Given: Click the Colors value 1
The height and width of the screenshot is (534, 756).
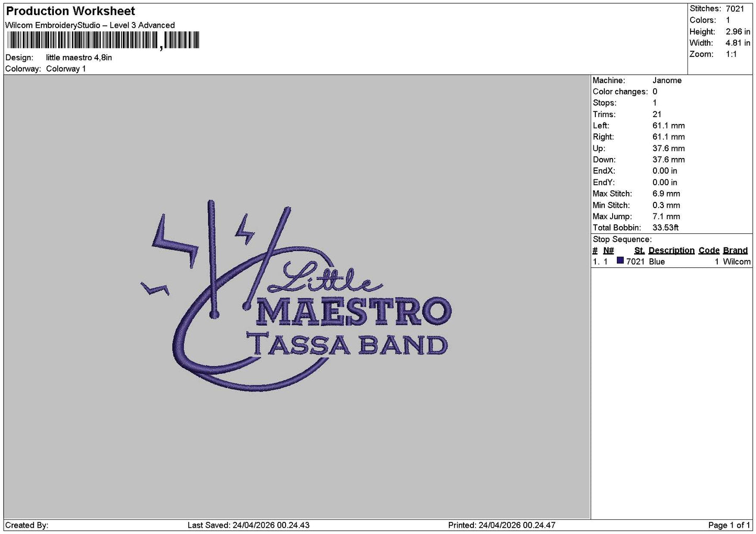Looking at the screenshot, I should (x=728, y=20).
